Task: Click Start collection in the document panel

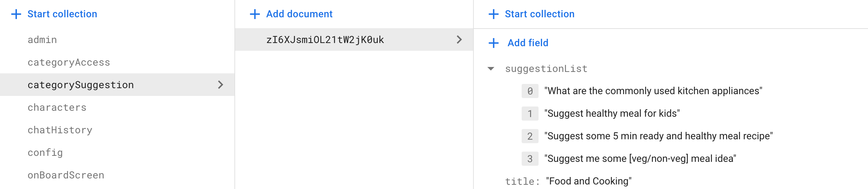Action: tap(539, 14)
